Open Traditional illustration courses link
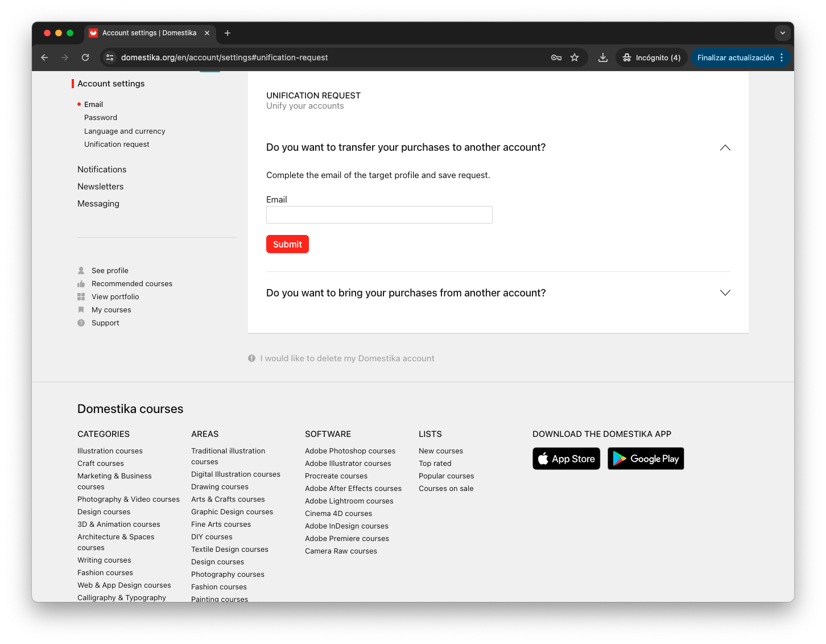Image resolution: width=826 pixels, height=644 pixels. pyautogui.click(x=228, y=456)
